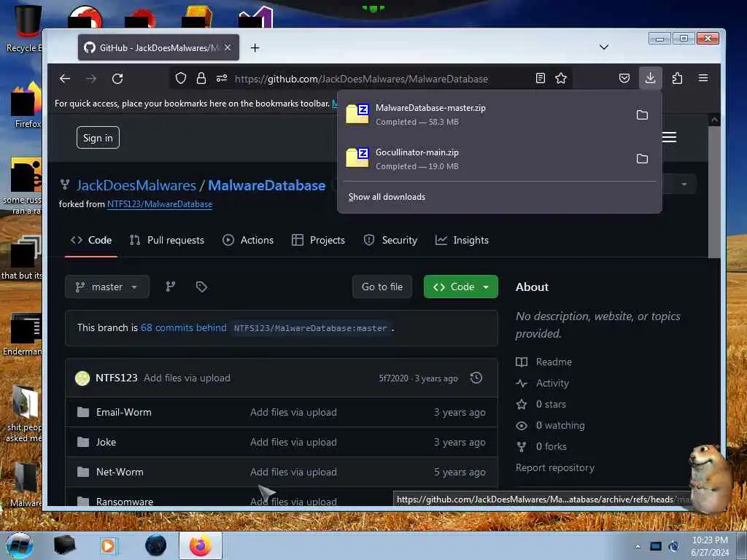Click Report repository link
747x560 pixels.
[555, 467]
